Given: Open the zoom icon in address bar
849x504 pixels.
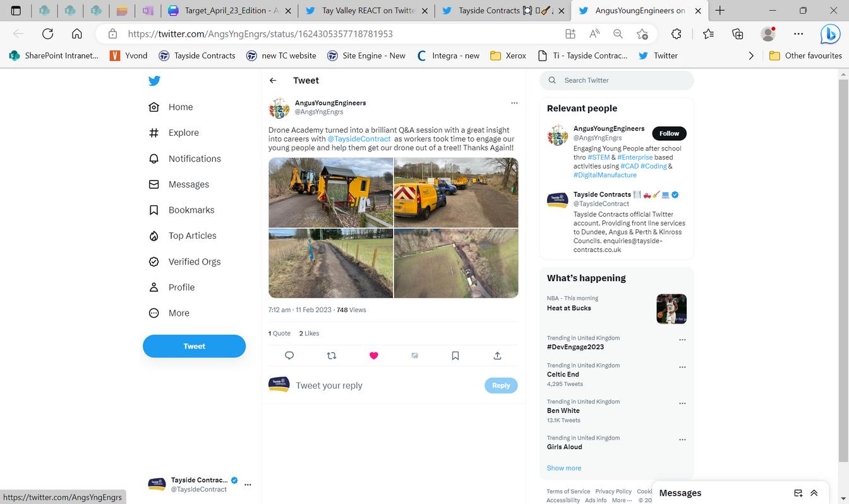Looking at the screenshot, I should click(x=618, y=34).
